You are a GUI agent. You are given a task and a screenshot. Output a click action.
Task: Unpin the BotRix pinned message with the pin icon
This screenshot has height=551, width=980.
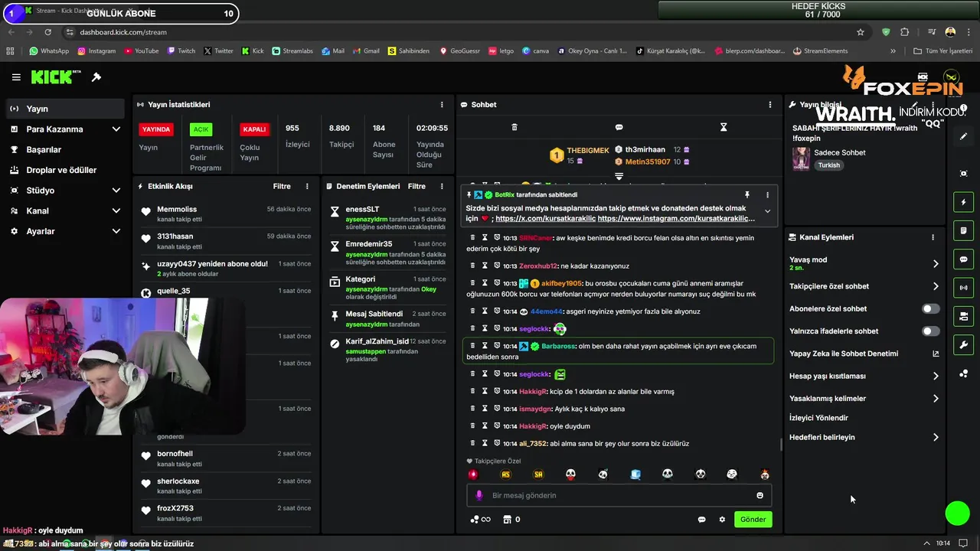pos(746,195)
